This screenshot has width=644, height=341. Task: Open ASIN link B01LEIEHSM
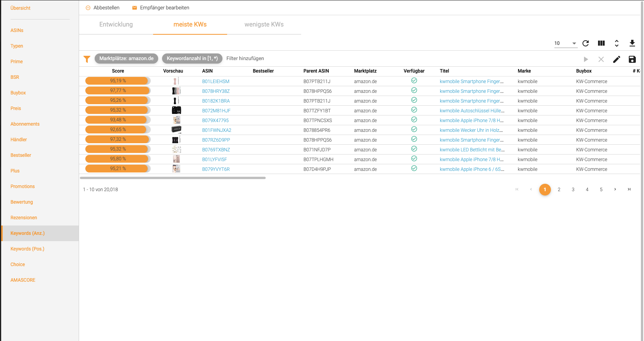215,82
